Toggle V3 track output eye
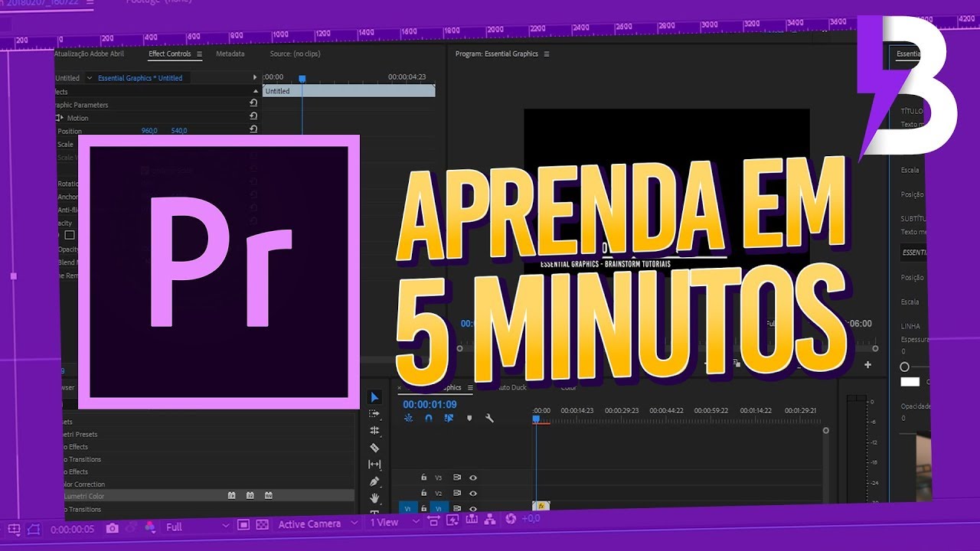The width and height of the screenshot is (980, 551). coord(473,478)
